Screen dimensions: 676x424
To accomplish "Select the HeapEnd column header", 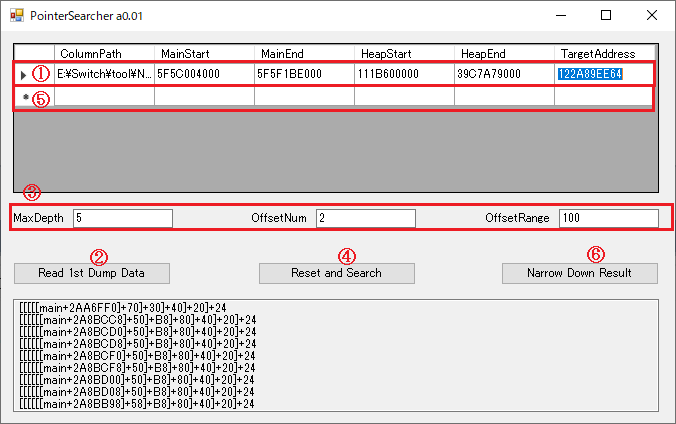I will (x=504, y=53).
